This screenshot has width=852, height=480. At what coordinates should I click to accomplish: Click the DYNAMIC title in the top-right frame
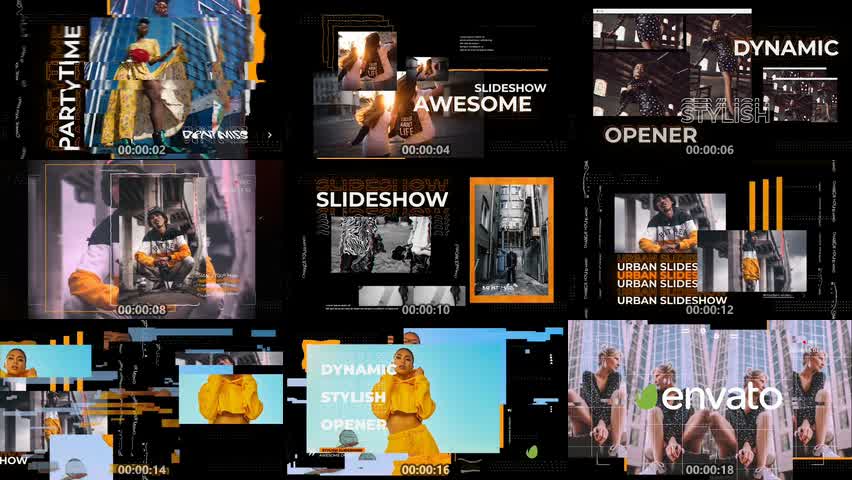coord(786,48)
